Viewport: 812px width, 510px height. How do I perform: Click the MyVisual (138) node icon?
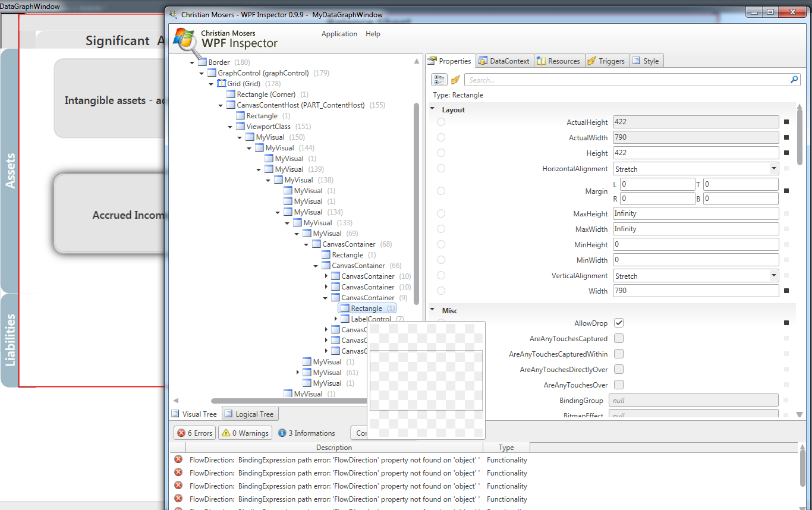coord(278,180)
